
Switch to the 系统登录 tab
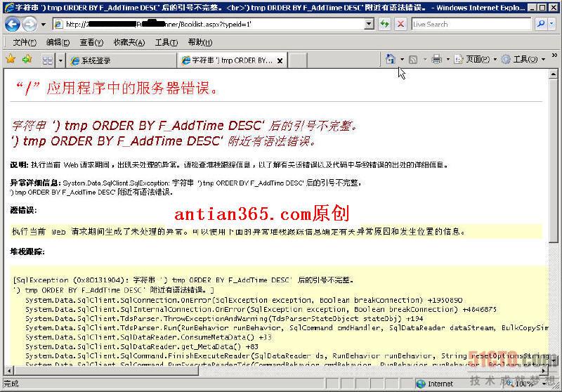[x=122, y=60]
